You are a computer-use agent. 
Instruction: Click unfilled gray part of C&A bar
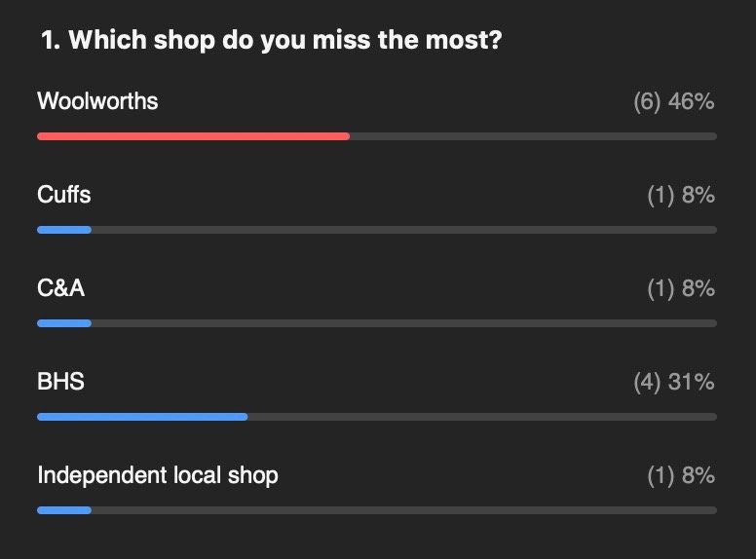point(404,323)
